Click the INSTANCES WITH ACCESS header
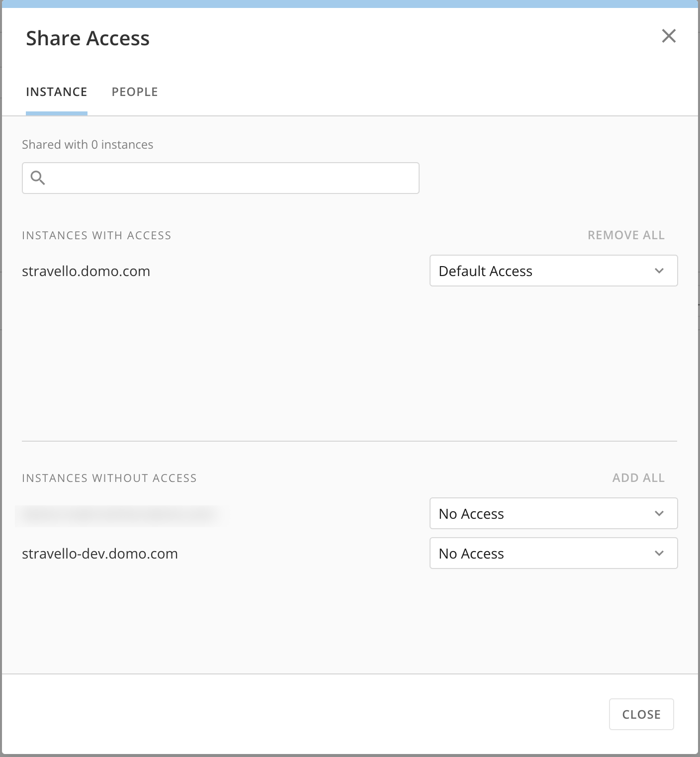700x757 pixels. pyautogui.click(x=96, y=235)
